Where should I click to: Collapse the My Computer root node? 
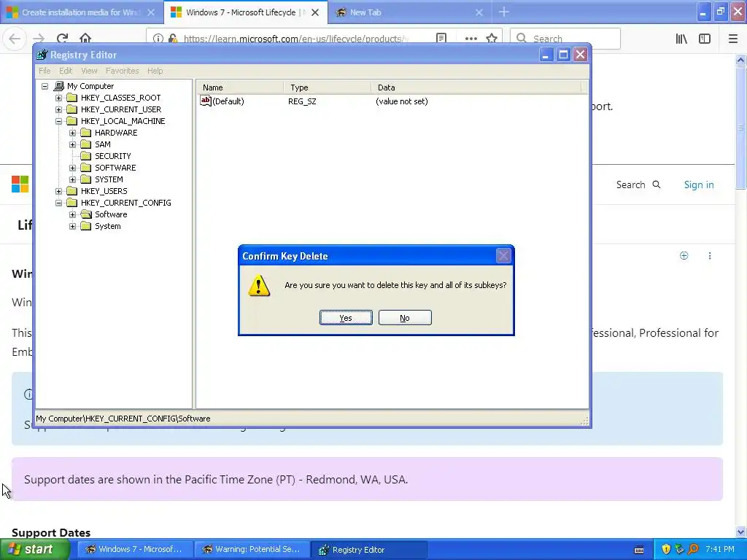[44, 86]
